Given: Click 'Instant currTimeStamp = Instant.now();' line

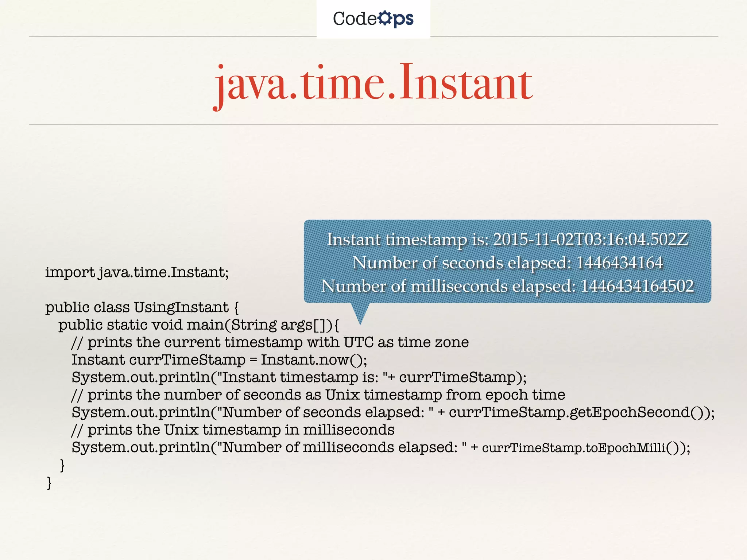Looking at the screenshot, I should (219, 360).
